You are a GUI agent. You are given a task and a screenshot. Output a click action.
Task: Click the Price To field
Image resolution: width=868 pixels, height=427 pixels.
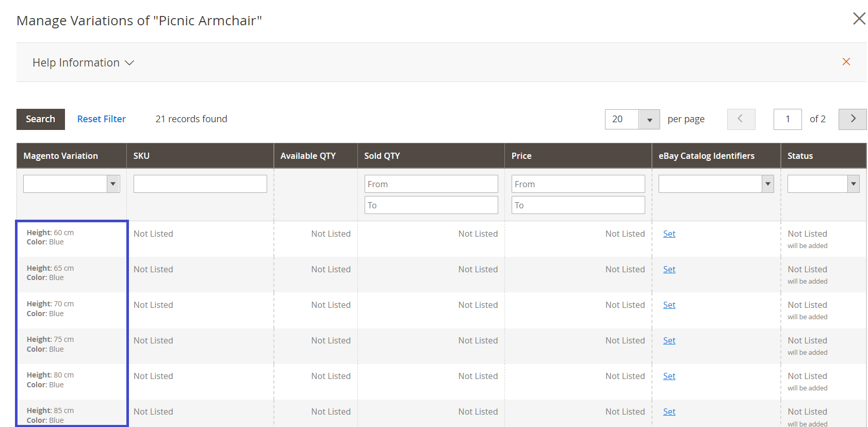pos(578,205)
